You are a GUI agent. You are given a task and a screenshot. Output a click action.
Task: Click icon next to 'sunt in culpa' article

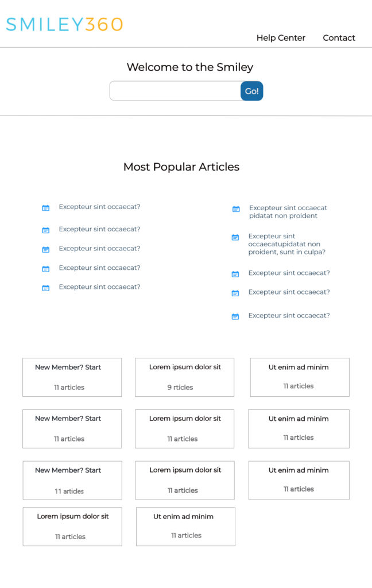pyautogui.click(x=235, y=237)
